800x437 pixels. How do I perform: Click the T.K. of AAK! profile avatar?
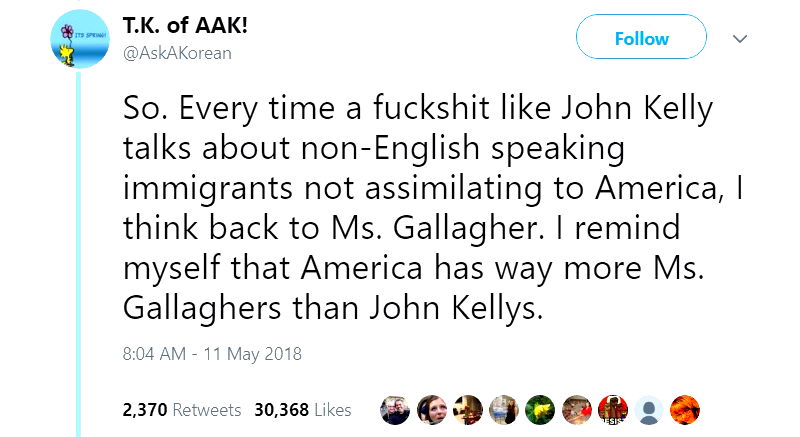(x=79, y=41)
